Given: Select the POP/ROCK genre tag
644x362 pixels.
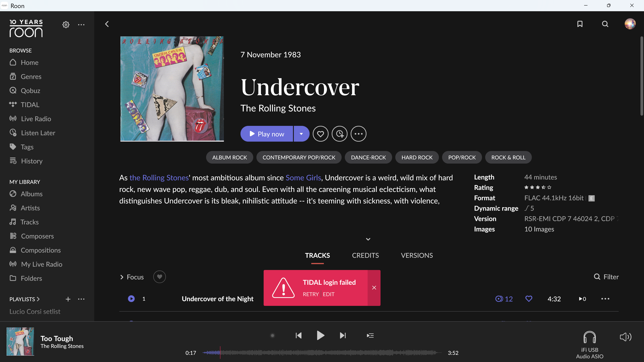Looking at the screenshot, I should 462,157.
